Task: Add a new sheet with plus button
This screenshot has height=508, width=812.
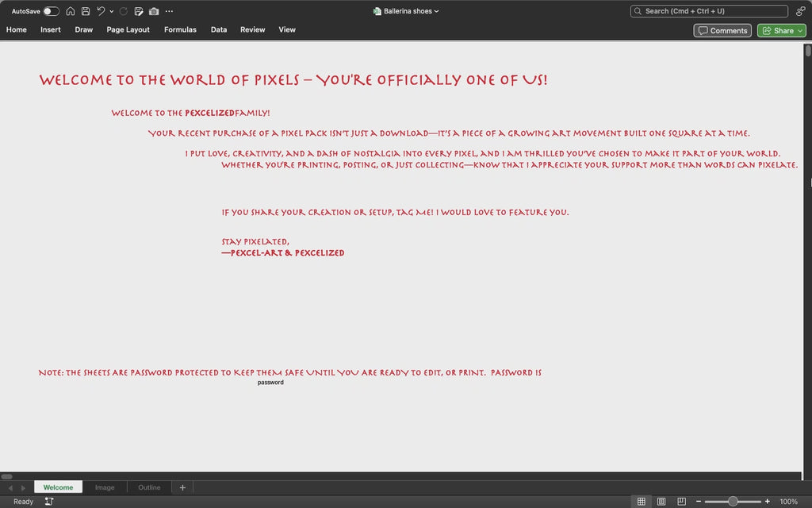Action: pyautogui.click(x=182, y=487)
